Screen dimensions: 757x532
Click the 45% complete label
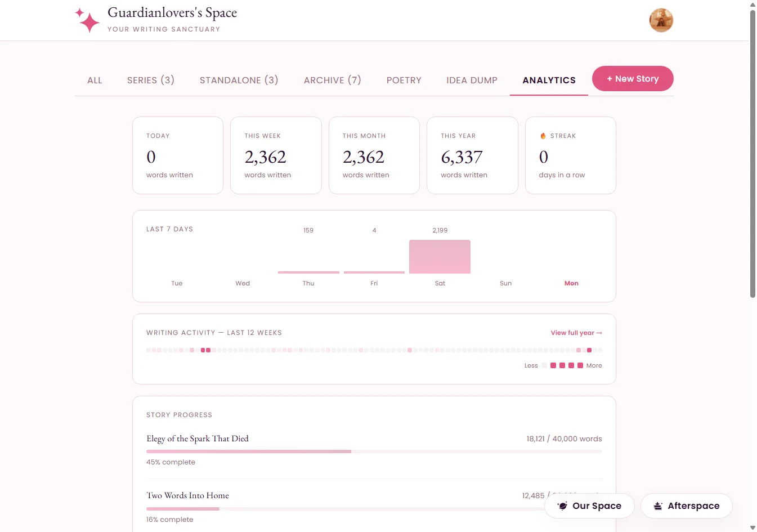click(x=171, y=462)
